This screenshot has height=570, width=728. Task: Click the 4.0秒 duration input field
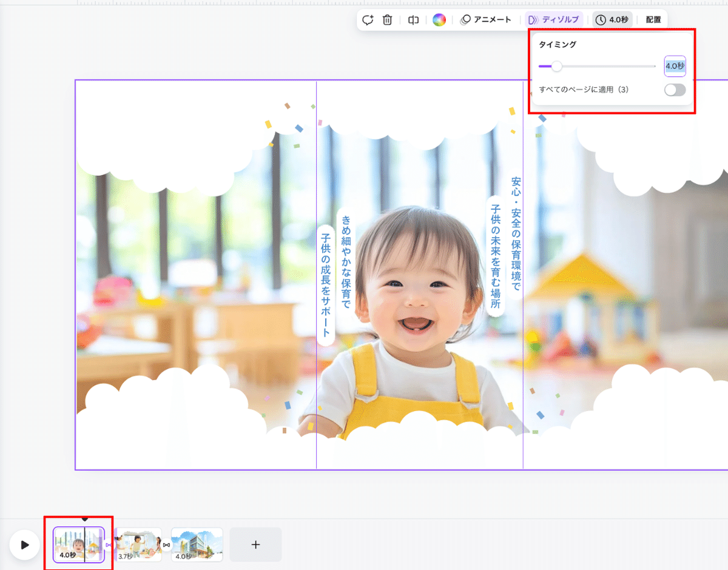point(675,66)
